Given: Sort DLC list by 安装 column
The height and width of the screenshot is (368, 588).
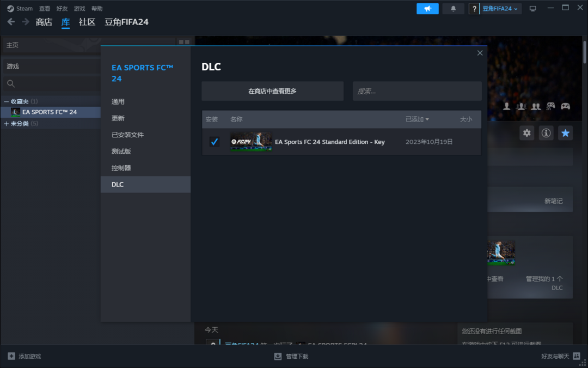Looking at the screenshot, I should pyautogui.click(x=211, y=119).
